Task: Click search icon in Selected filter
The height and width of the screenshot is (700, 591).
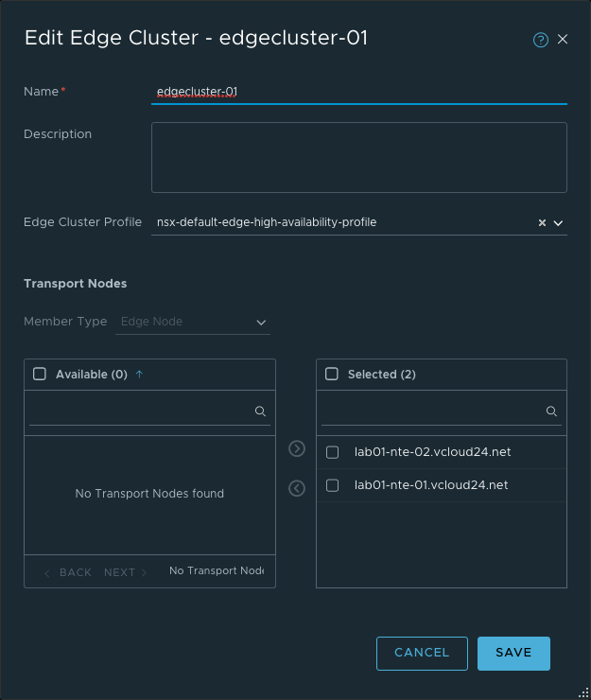Action: pyautogui.click(x=551, y=411)
